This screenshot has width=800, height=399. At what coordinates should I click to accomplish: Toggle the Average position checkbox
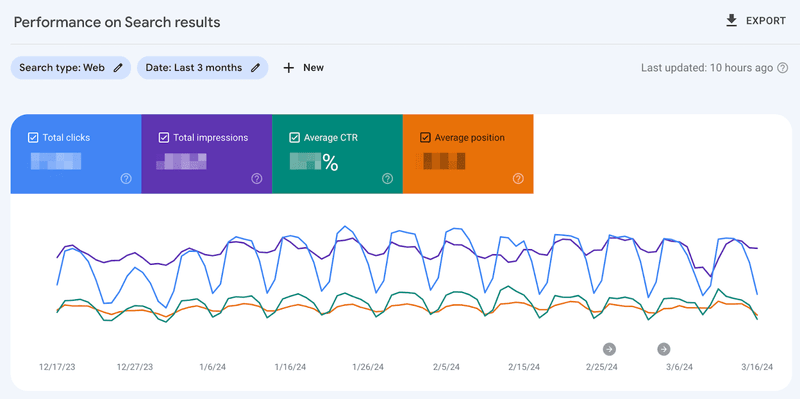coord(425,138)
